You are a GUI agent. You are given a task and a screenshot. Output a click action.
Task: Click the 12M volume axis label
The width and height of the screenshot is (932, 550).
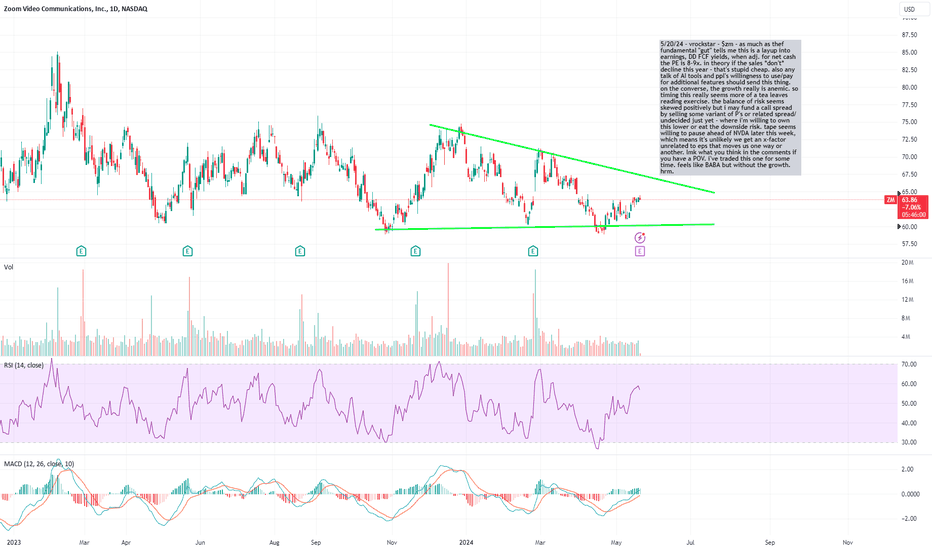pos(907,300)
